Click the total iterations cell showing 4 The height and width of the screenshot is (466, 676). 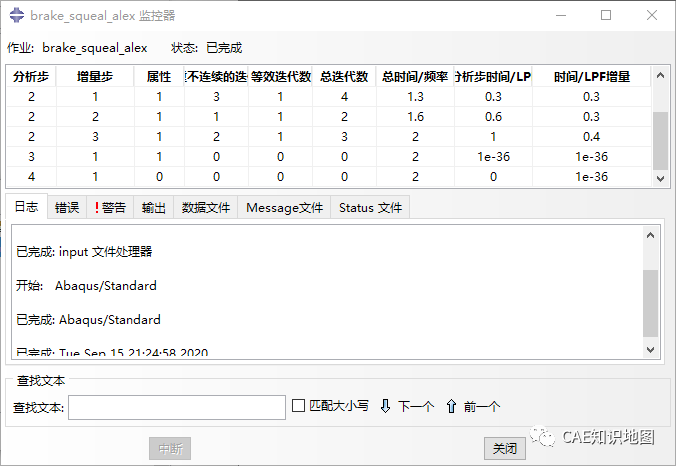point(344,97)
